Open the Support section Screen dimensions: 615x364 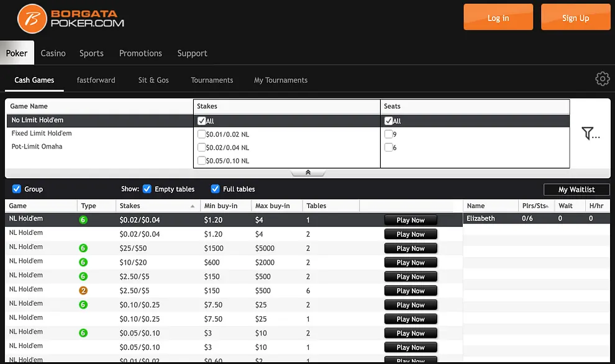[x=192, y=53]
